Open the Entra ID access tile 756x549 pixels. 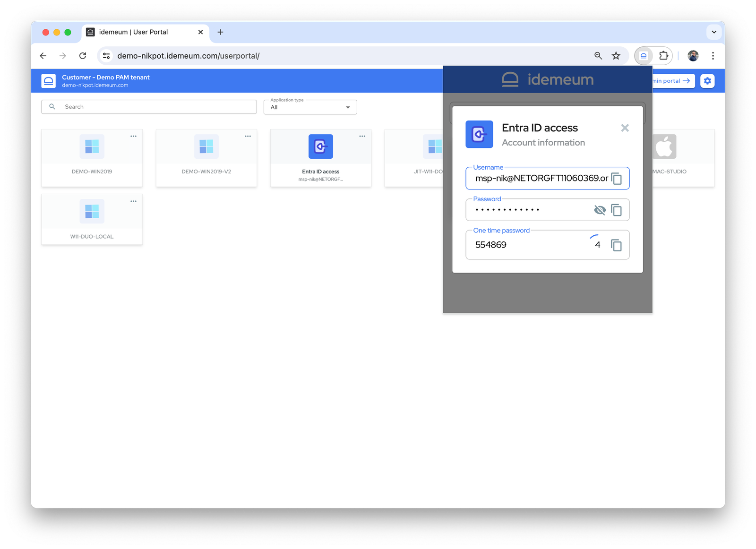[320, 158]
